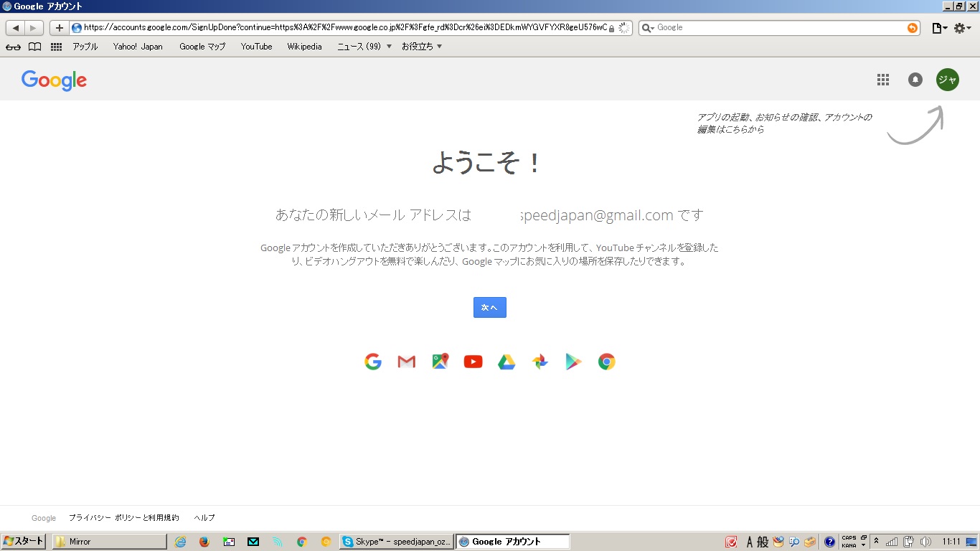980x551 pixels.
Task: Click the Google Maps product icon
Action: point(440,362)
